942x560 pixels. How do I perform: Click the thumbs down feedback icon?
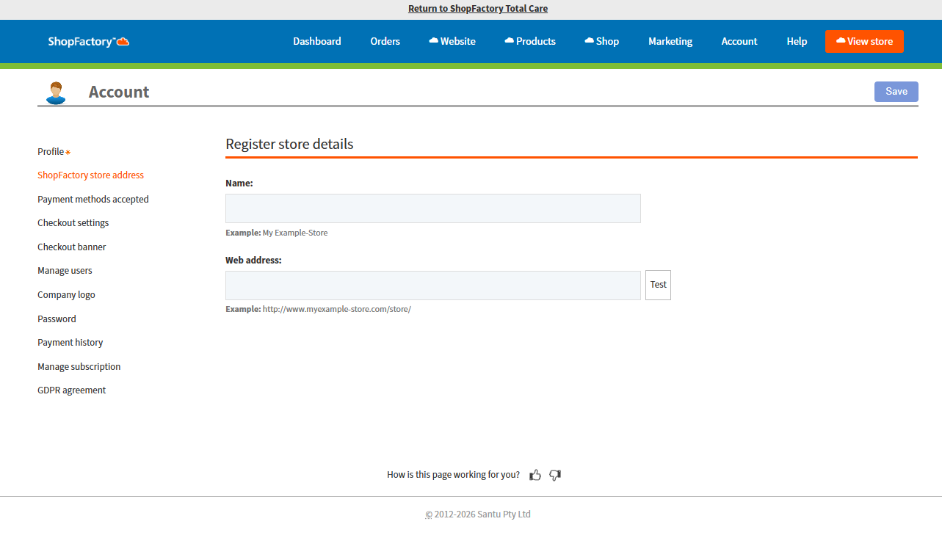(555, 475)
